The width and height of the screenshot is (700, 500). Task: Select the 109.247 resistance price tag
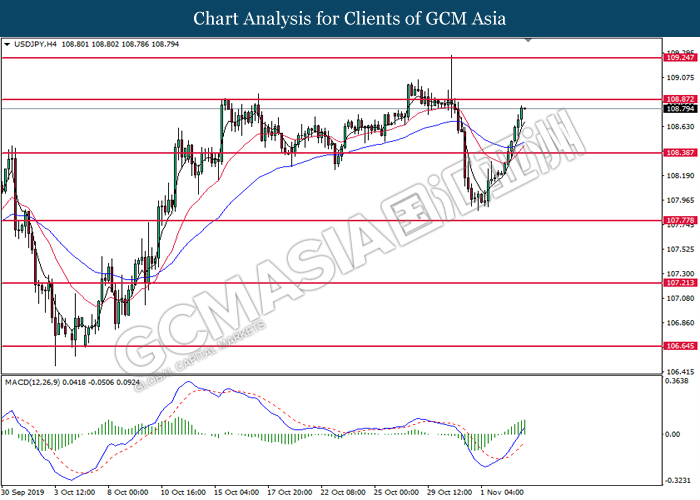click(680, 58)
